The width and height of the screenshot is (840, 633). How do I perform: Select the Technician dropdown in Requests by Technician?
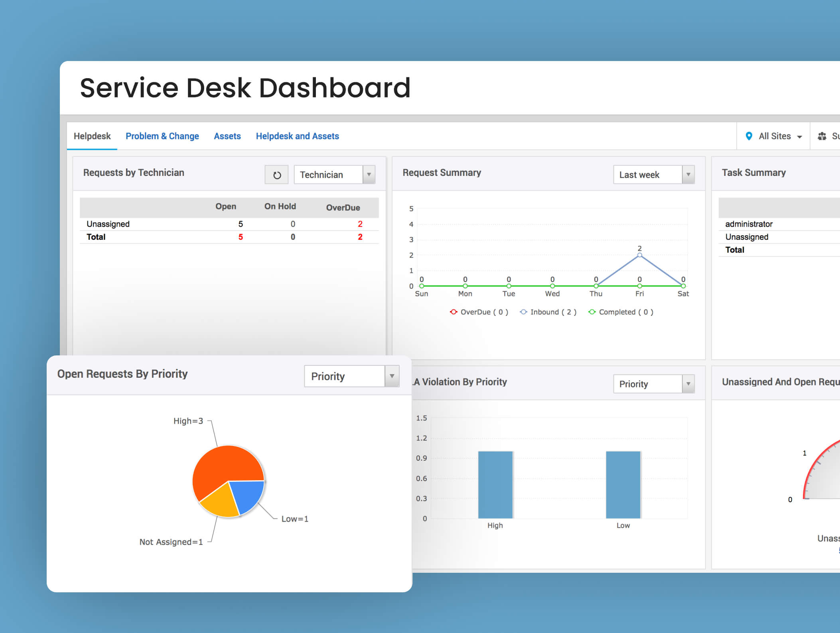pos(335,174)
